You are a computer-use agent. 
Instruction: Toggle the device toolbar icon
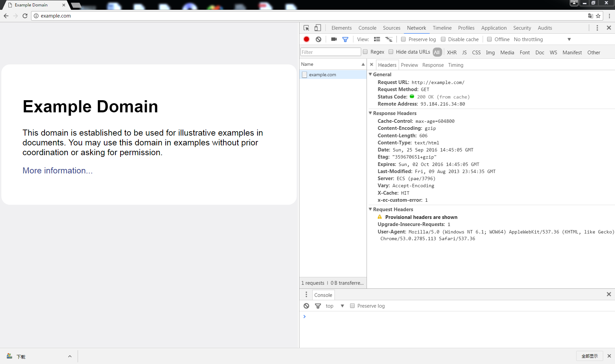click(x=318, y=28)
